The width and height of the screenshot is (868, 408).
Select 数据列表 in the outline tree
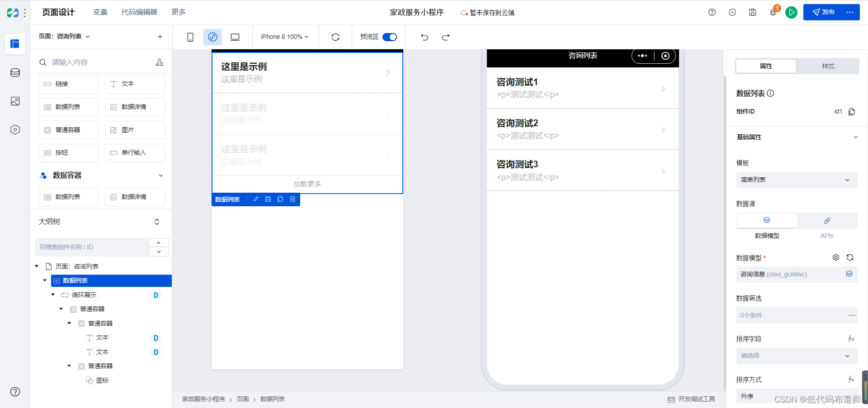click(x=111, y=281)
